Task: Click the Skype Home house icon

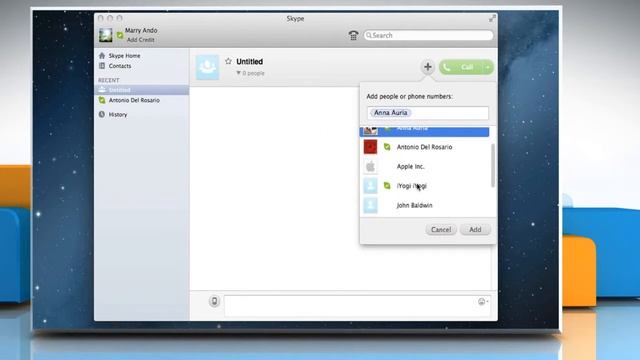Action: (102, 56)
